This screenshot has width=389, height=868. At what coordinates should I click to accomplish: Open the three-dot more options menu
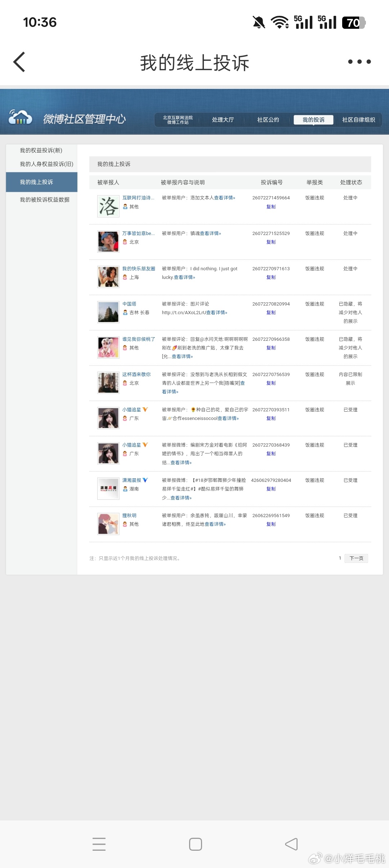coord(359,62)
